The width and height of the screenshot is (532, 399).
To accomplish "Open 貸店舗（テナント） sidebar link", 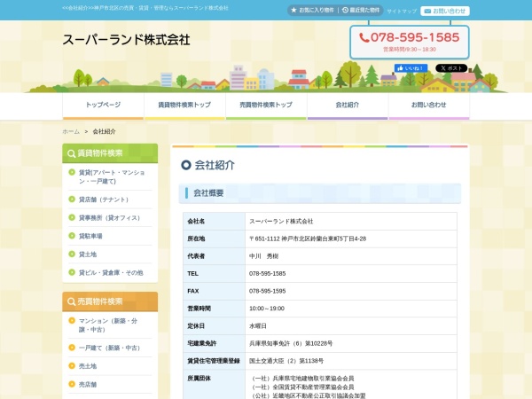I will click(x=104, y=199).
